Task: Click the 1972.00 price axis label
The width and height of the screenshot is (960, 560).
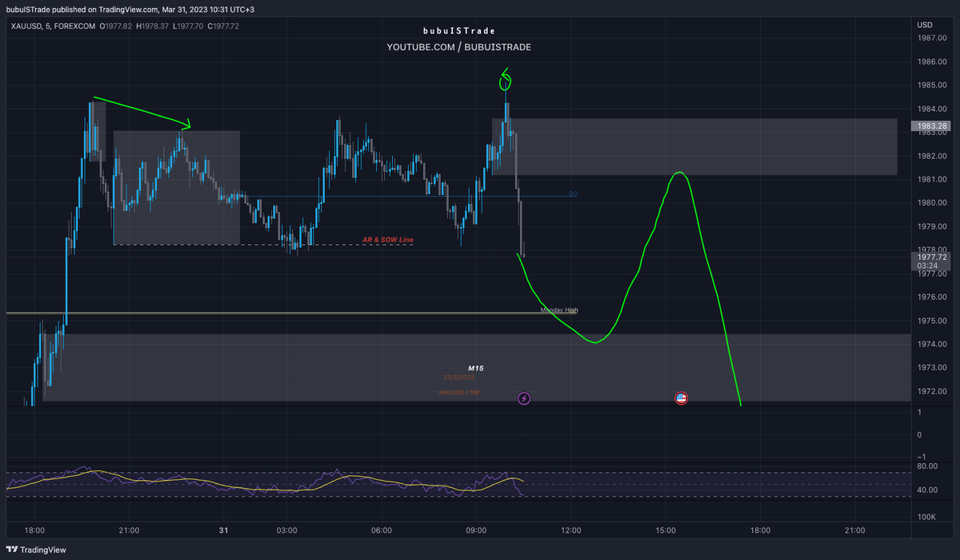Action: tap(931, 391)
